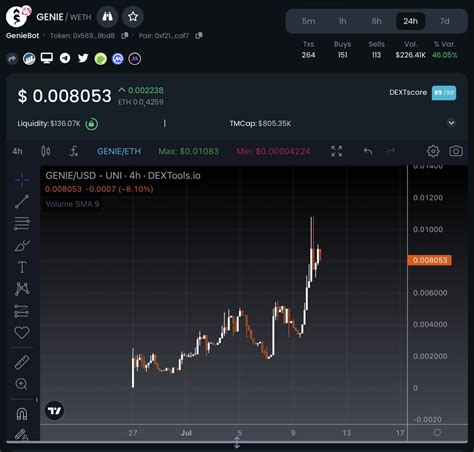Redo the chart action
474x452 pixels.
point(391,151)
